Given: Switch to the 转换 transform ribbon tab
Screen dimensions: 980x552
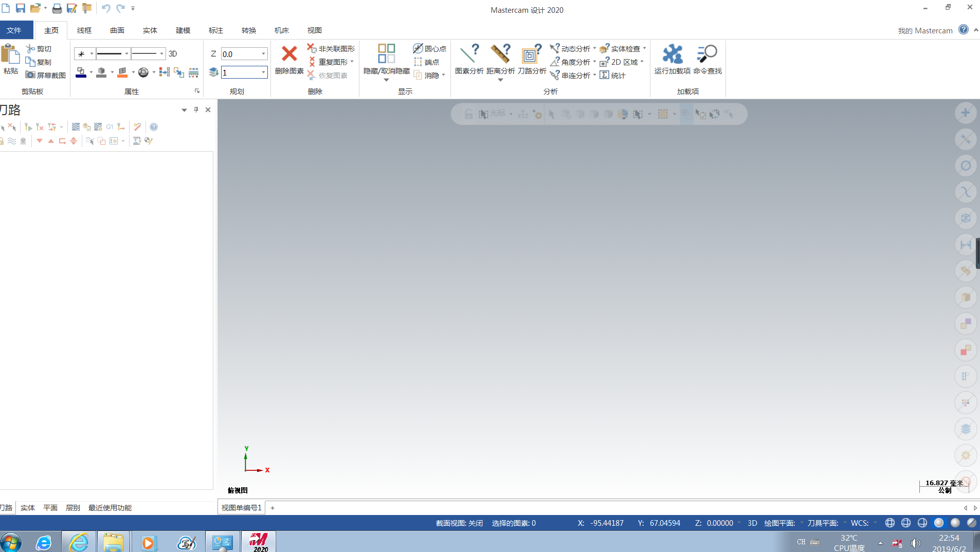Looking at the screenshot, I should tap(249, 30).
